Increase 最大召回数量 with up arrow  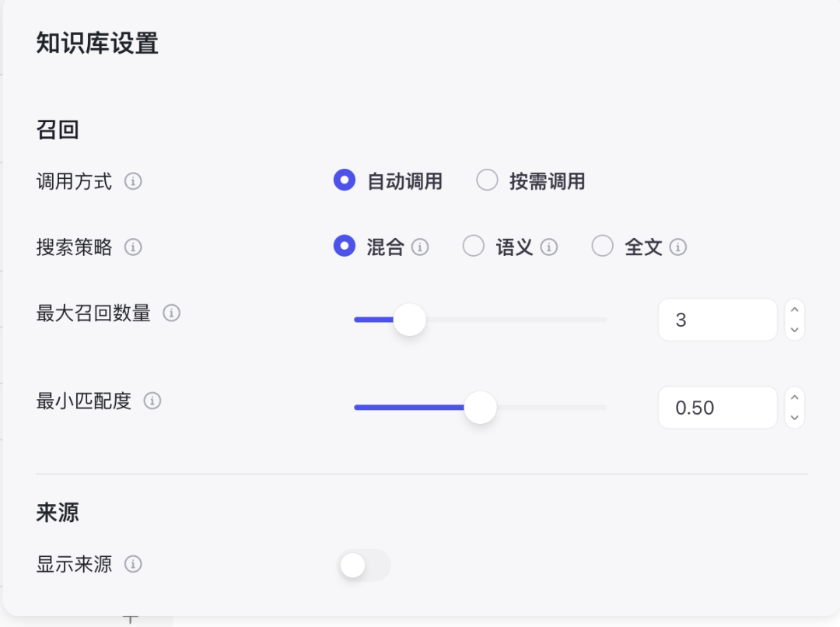tap(794, 310)
